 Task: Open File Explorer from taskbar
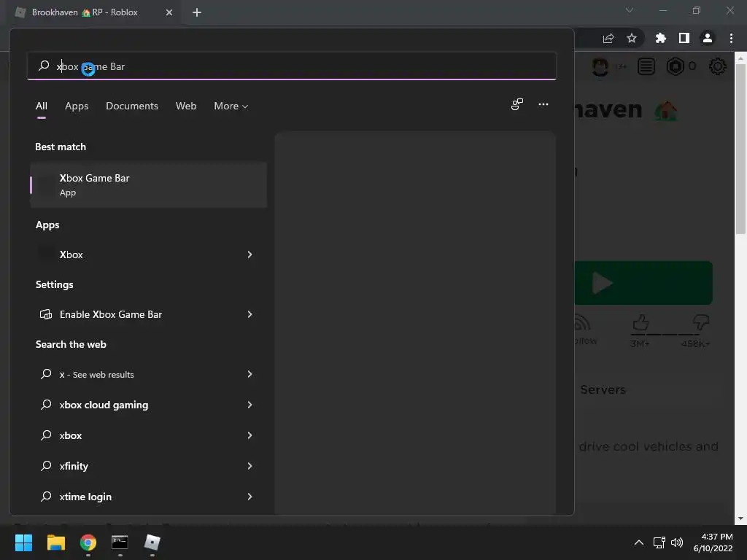[x=55, y=542]
